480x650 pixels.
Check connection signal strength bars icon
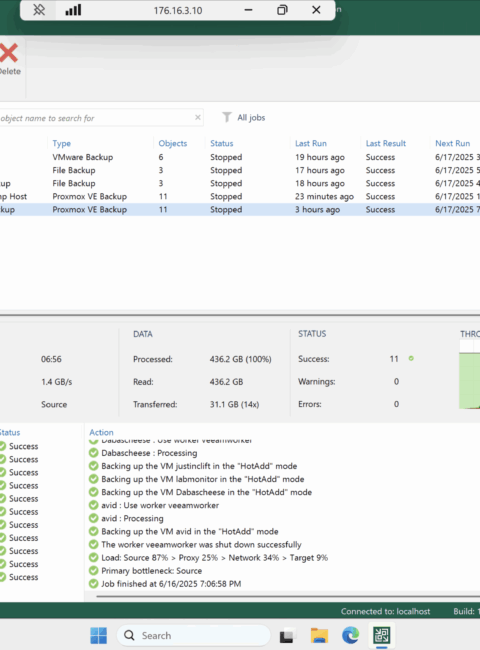pos(73,10)
